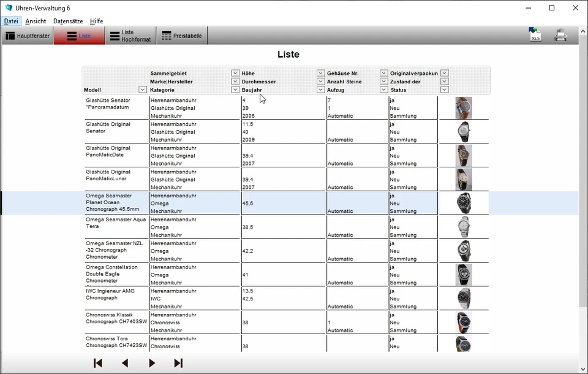
Task: Switch to Liste Hochformat view
Action: pyautogui.click(x=130, y=35)
